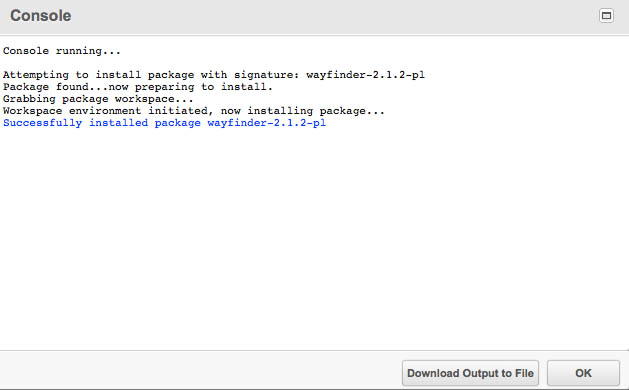Select the "Grabbing package workspace..." line
Image resolution: width=629 pixels, height=390 pixels.
click(98, 99)
